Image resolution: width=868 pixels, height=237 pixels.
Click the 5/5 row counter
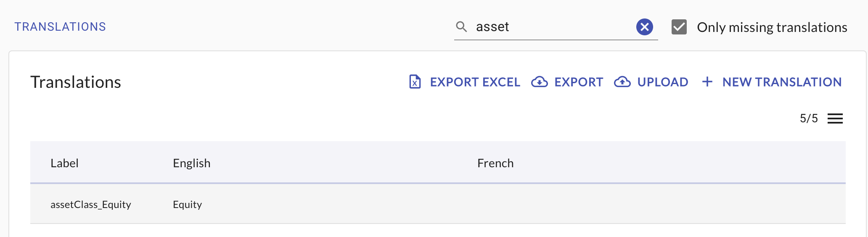(x=808, y=118)
